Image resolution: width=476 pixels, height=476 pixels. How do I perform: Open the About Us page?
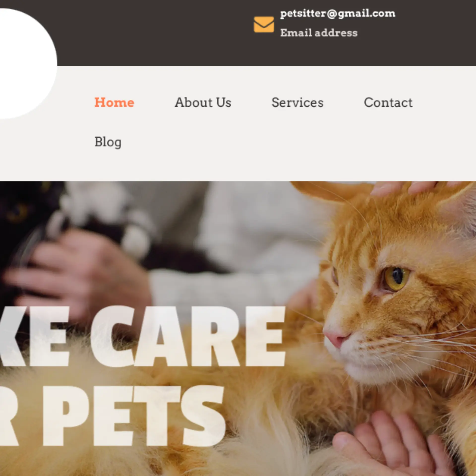coord(203,102)
